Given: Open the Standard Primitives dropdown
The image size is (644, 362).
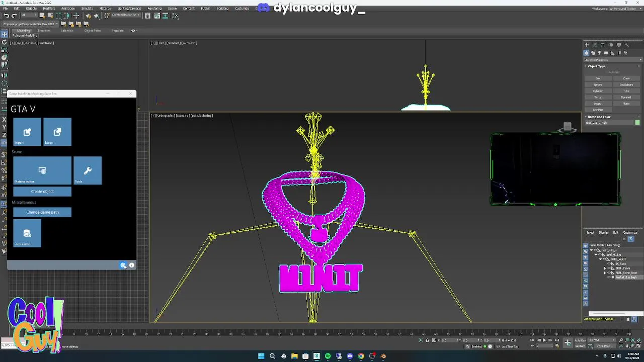Looking at the screenshot, I should pyautogui.click(x=613, y=60).
